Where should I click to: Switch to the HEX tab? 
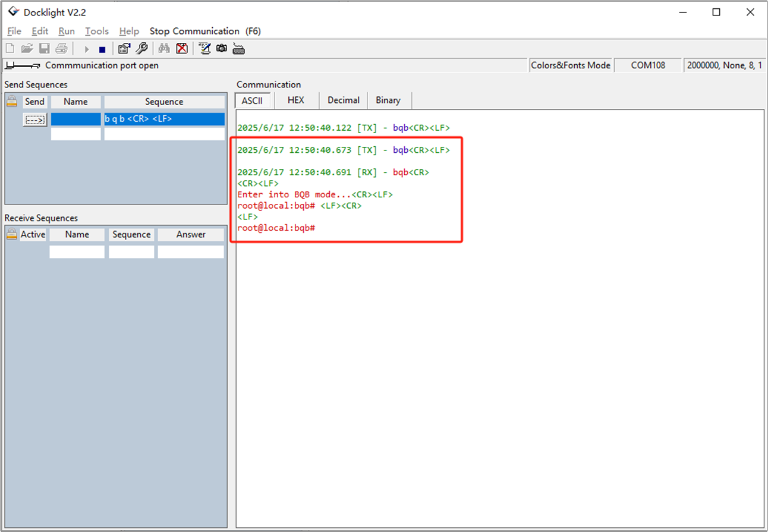295,100
